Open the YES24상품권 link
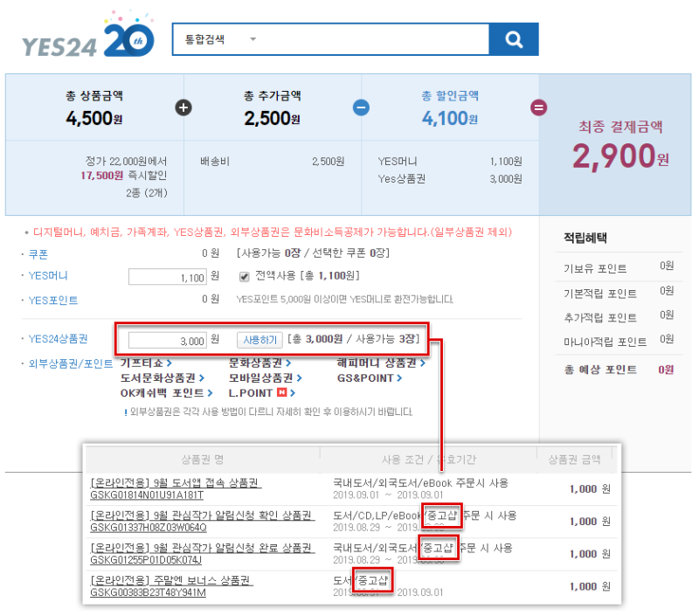Viewport: 699px width, 616px height. (58, 339)
